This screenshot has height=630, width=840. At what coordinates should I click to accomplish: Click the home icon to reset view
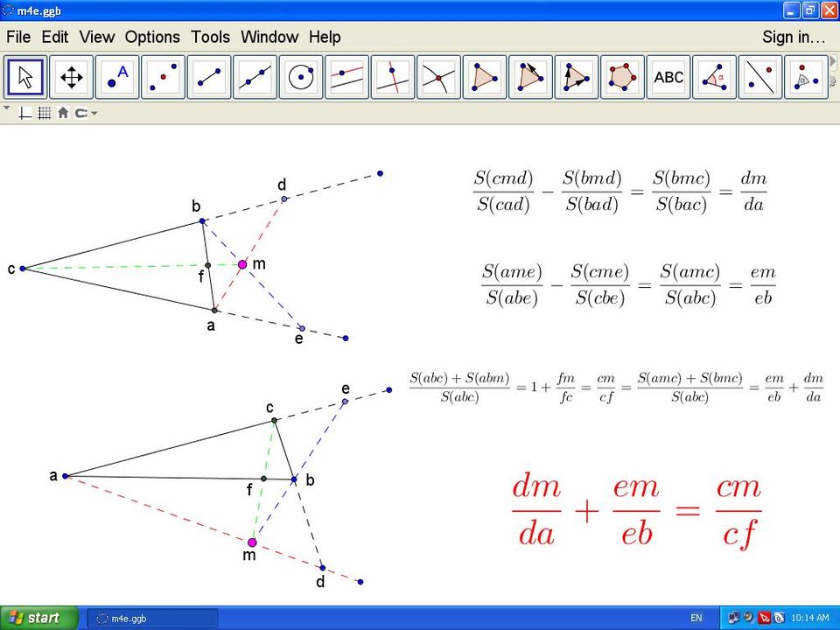(63, 113)
